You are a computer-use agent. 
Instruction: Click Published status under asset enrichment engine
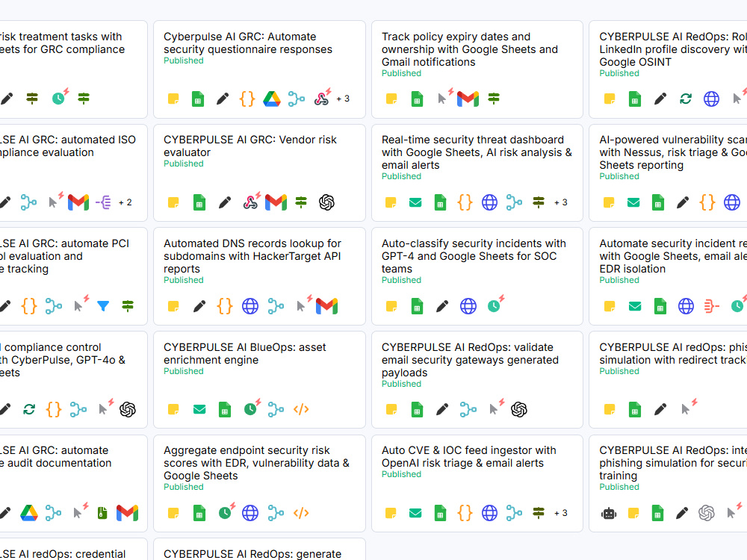[x=184, y=371]
